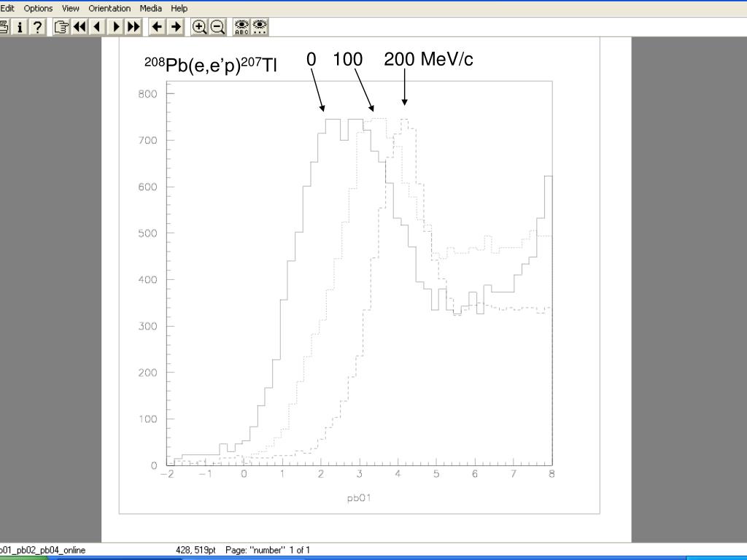The image size is (747, 560).
Task: Open the View menu
Action: pos(71,8)
